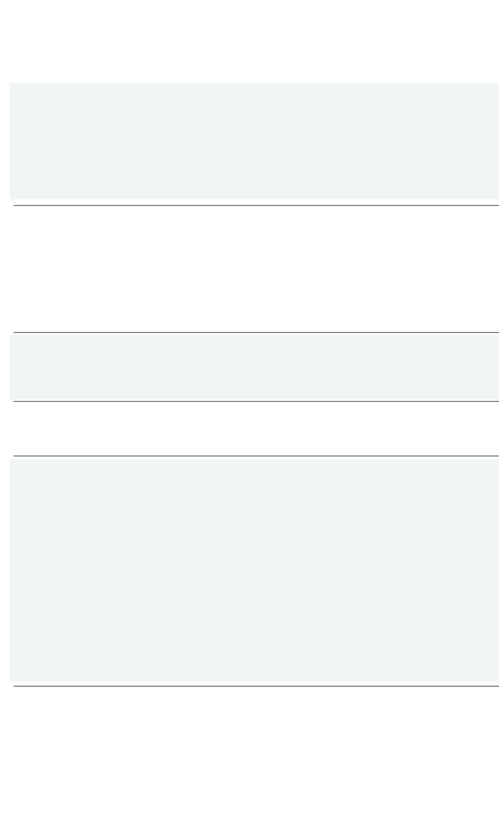The width and height of the screenshot is (504, 830).
Task: Select the tallest gray fifth table row
Action: coord(254,569)
